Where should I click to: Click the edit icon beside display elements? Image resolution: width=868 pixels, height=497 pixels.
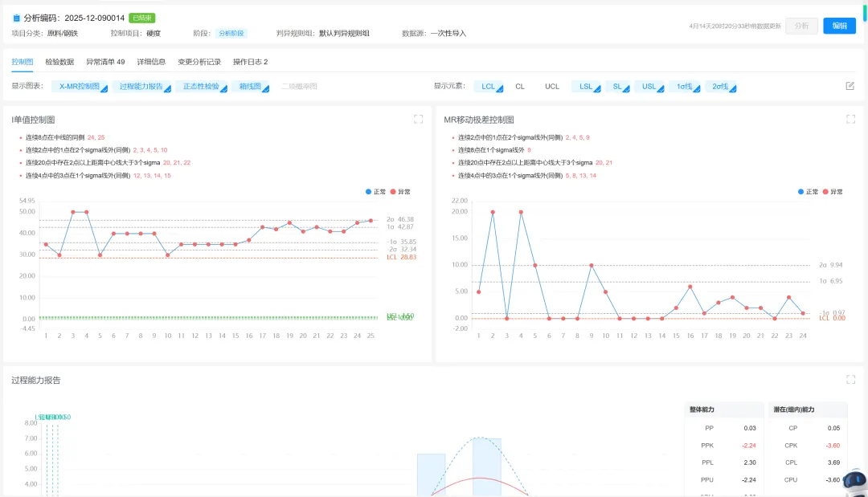pos(850,86)
